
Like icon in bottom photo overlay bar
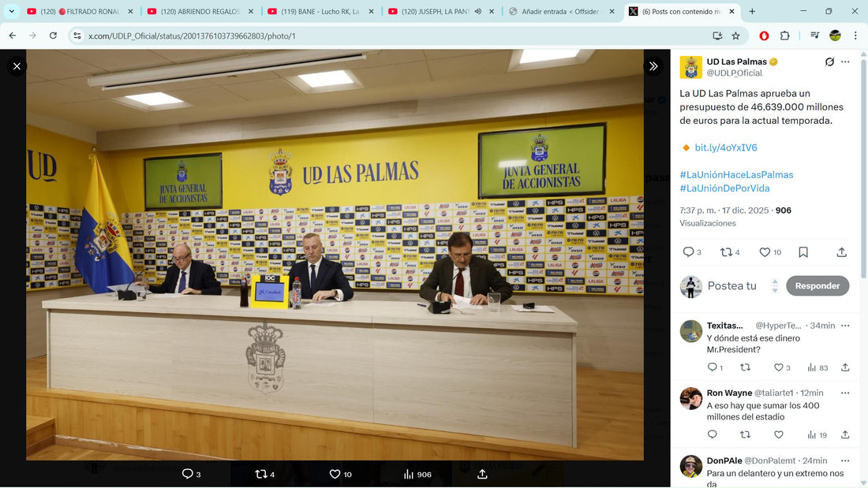point(335,474)
